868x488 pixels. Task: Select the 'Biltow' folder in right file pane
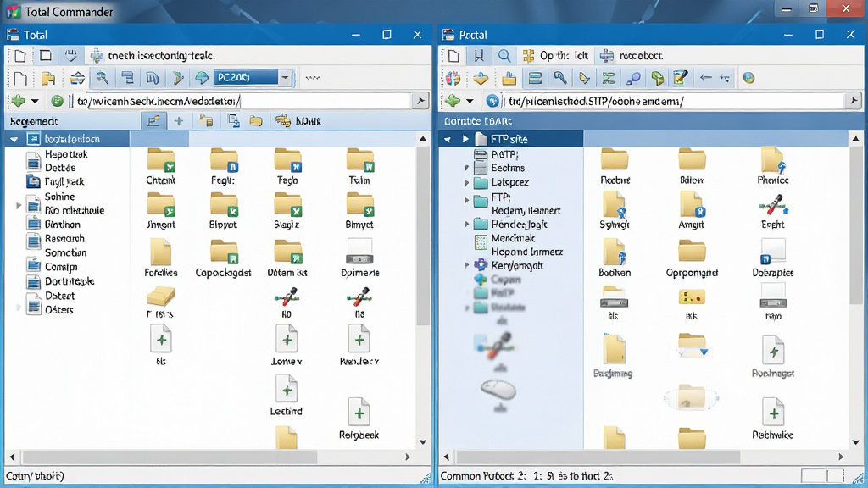tap(692, 166)
